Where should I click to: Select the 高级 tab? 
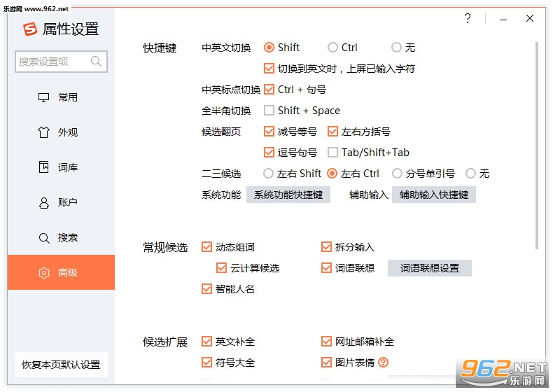tap(61, 272)
